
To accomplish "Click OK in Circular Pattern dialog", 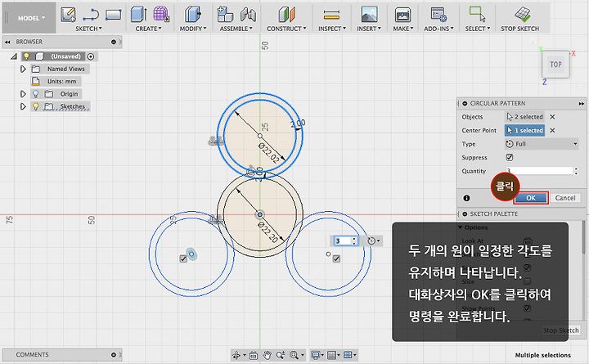I will (531, 198).
